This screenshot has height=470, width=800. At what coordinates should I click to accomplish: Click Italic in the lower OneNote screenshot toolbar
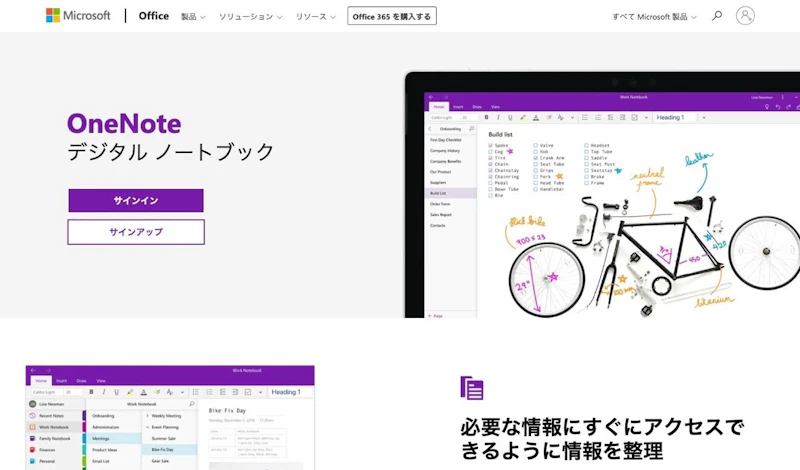pos(104,392)
